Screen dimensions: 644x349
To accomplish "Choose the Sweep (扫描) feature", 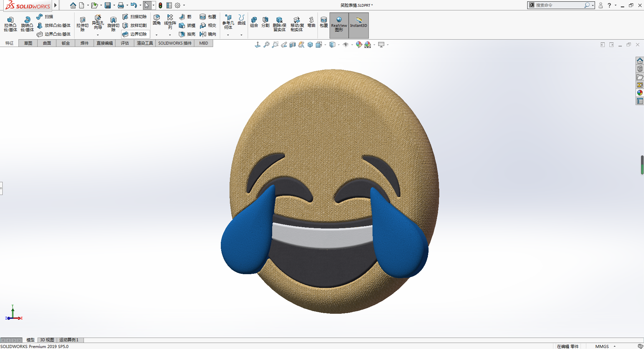I will [45, 17].
